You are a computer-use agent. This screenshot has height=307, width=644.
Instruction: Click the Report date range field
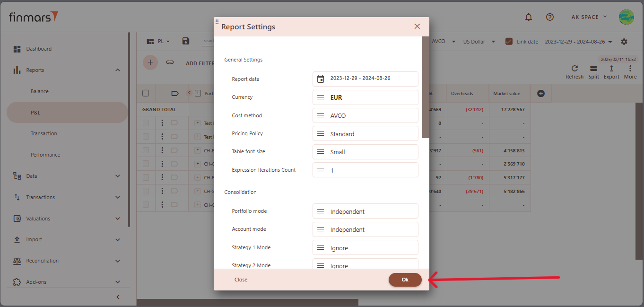[365, 79]
